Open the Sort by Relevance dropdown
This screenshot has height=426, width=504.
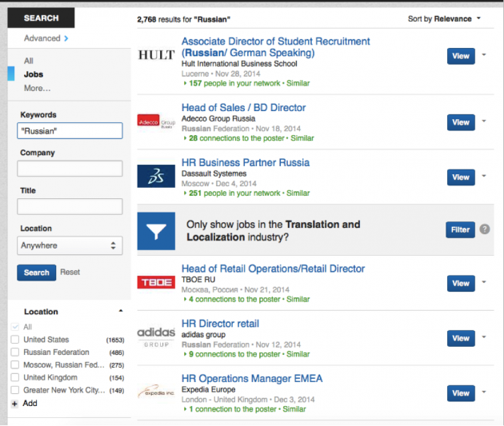click(x=444, y=18)
